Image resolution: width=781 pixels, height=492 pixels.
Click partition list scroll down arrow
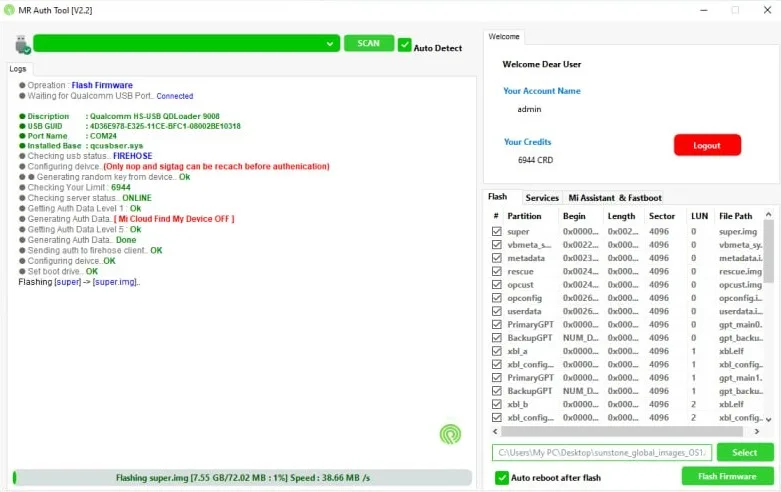point(769,419)
